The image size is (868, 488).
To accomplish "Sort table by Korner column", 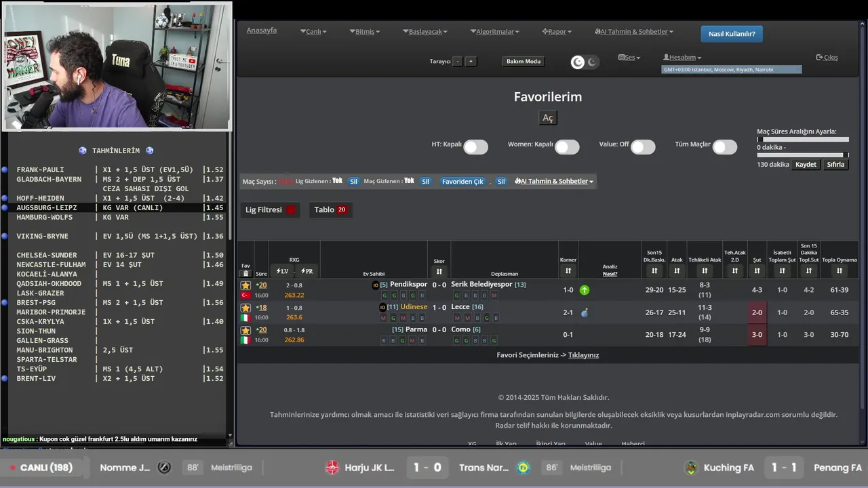I will click(x=568, y=271).
